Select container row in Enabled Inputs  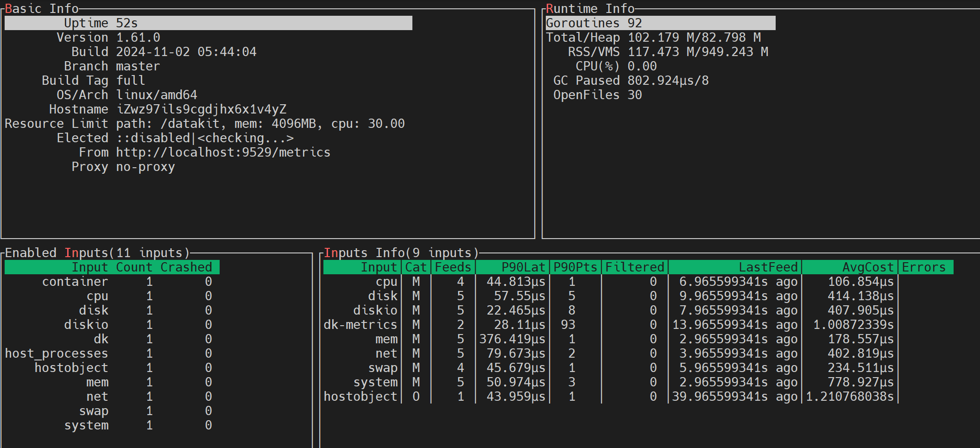[x=75, y=282]
